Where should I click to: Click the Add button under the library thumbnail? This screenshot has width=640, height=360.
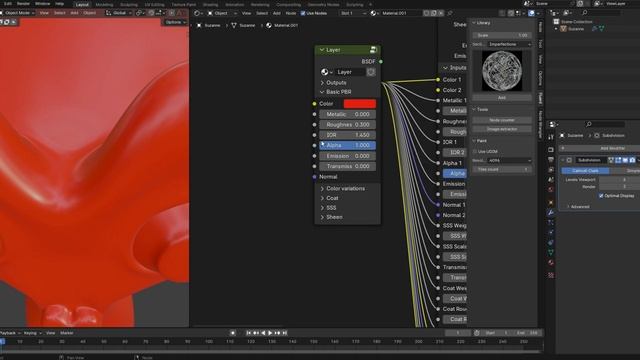point(502,98)
